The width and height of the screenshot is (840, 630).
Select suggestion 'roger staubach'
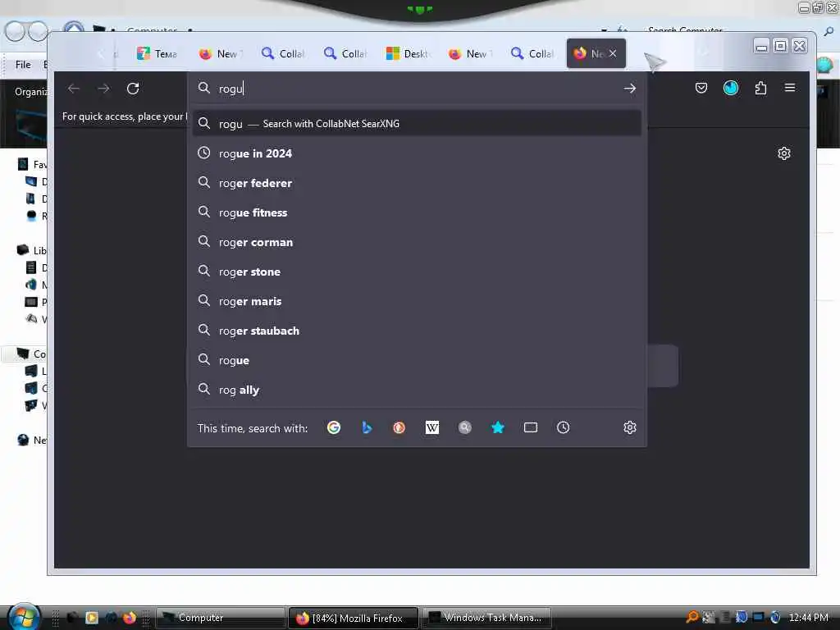click(x=417, y=331)
